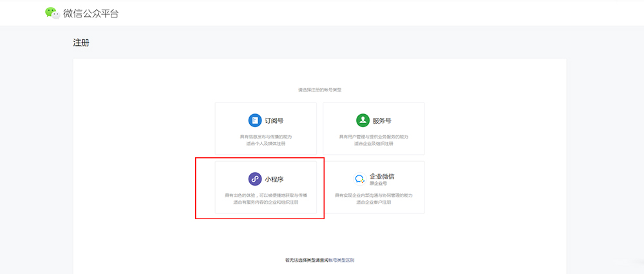Click the blue 订阅号 document icon

click(255, 121)
